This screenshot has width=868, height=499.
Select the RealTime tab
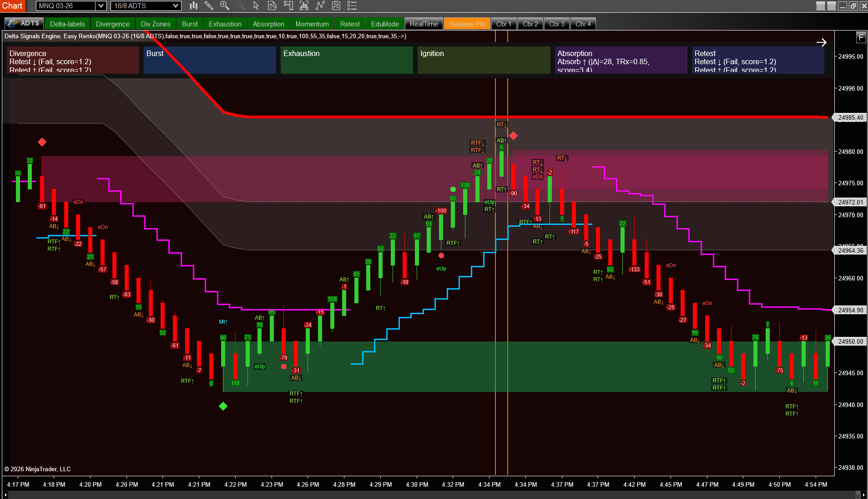tap(424, 24)
